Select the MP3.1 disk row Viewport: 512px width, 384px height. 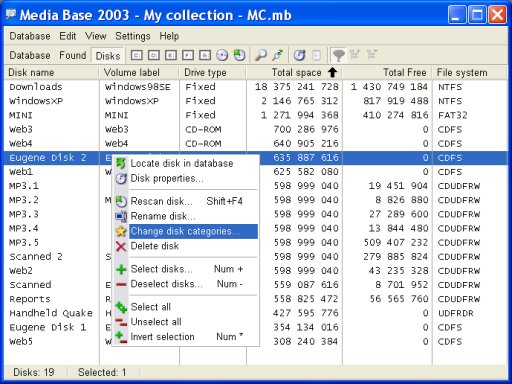click(256, 186)
